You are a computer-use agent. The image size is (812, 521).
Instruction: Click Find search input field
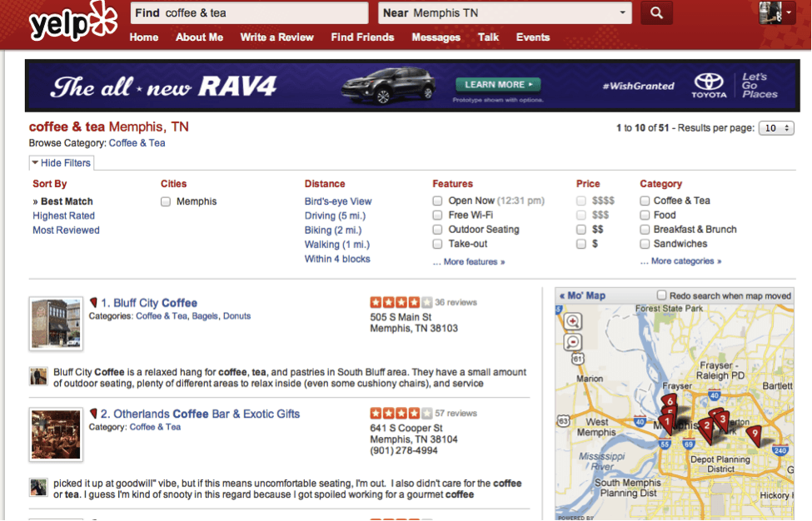click(250, 13)
